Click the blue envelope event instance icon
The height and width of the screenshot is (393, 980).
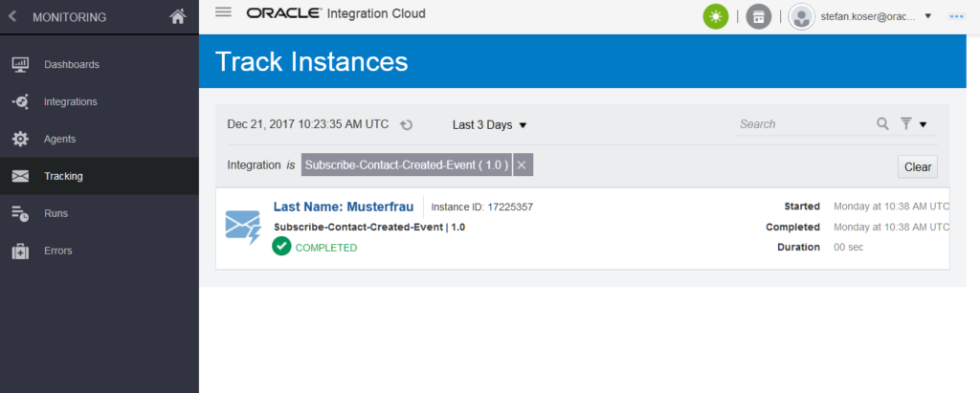click(x=242, y=227)
